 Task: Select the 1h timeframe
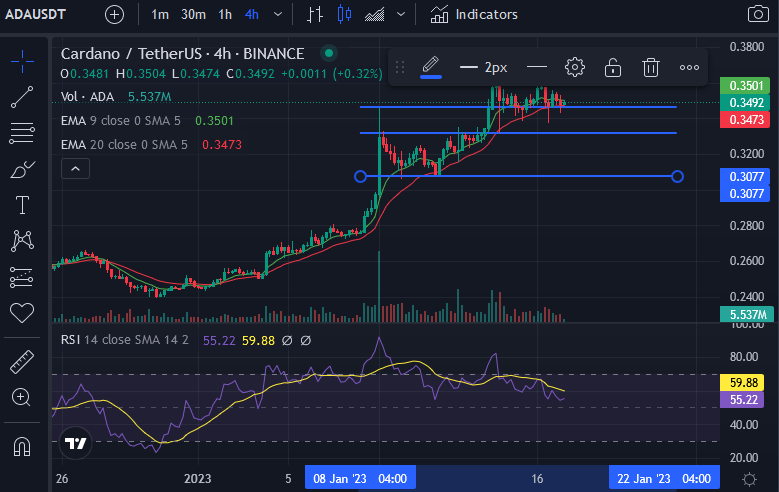225,14
